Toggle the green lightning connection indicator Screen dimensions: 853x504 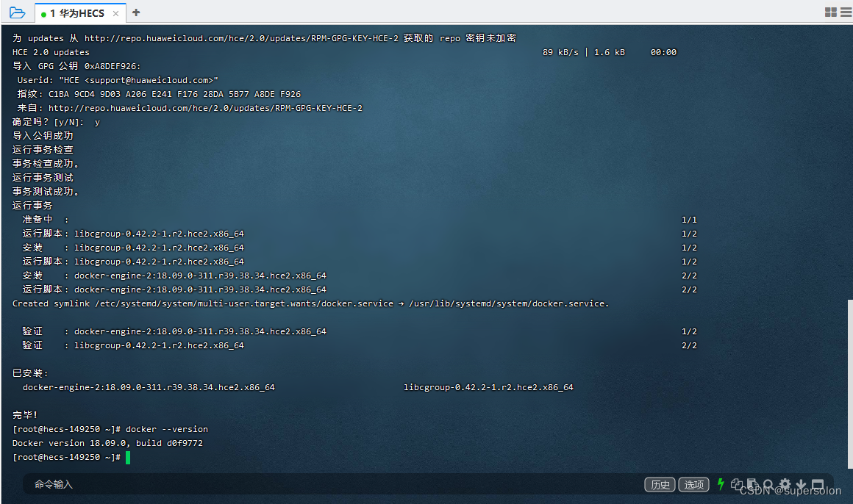721,485
